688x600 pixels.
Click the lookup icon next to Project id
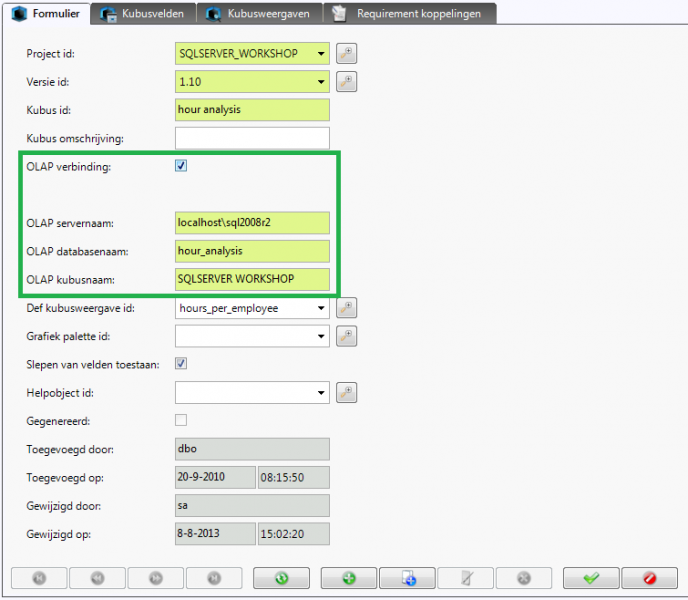coord(346,54)
